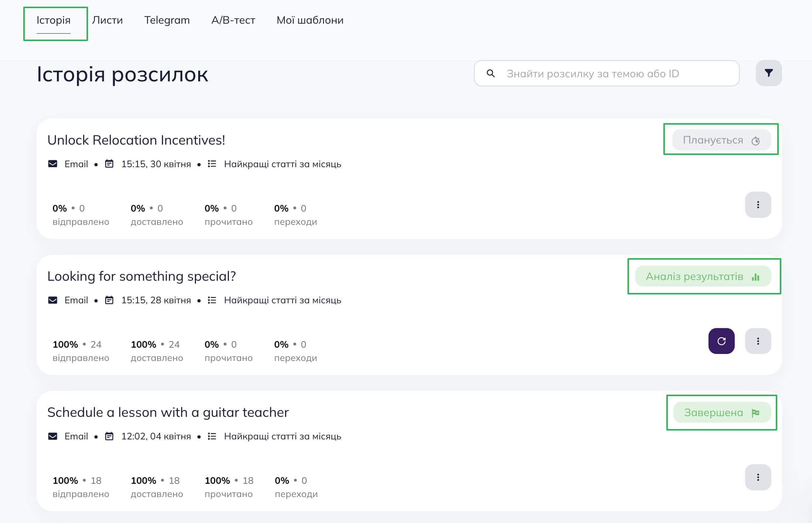Click the refresh icon on 'Looking for something special?'

click(721, 341)
